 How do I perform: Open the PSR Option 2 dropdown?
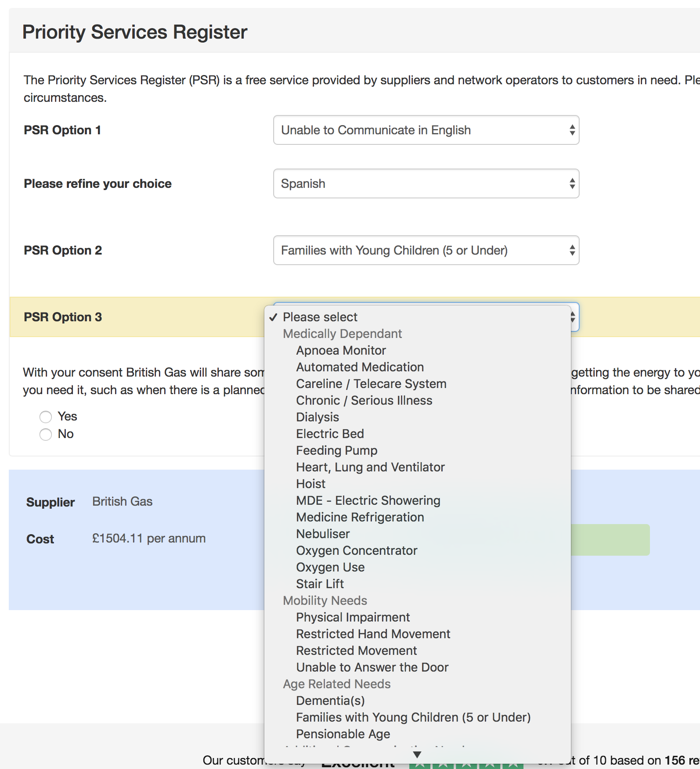426,250
